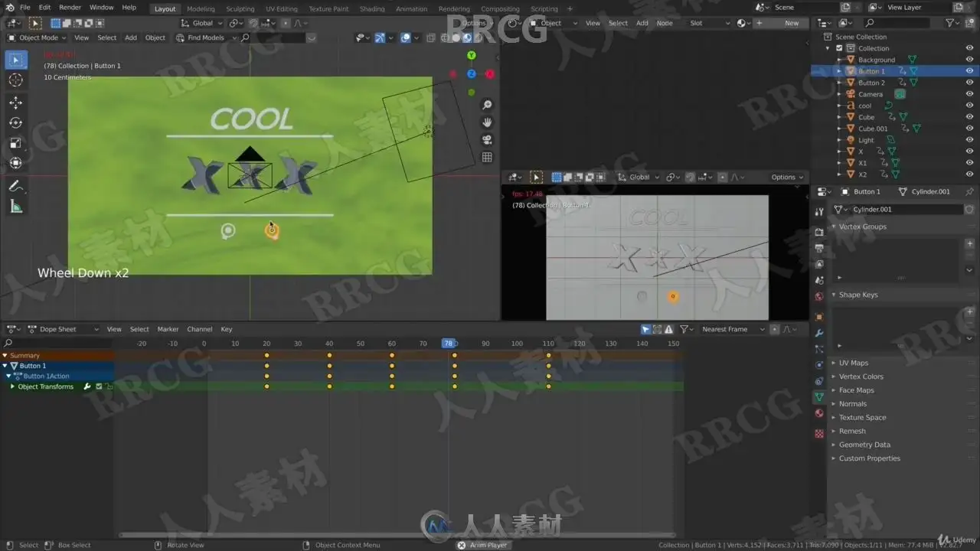The height and width of the screenshot is (551, 980).
Task: Pin the properties editor context
Action: [x=969, y=191]
